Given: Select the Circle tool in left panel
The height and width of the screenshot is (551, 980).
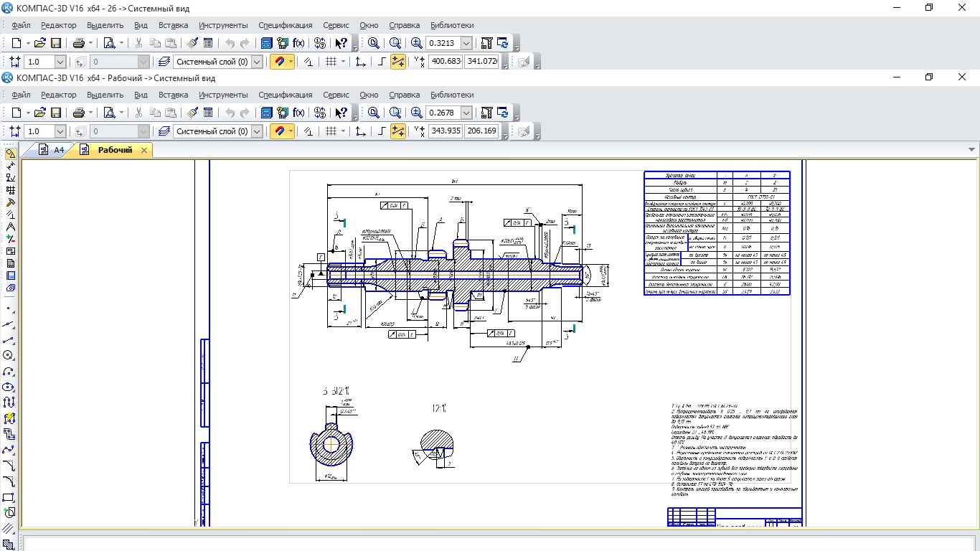Looking at the screenshot, I should 9,355.
